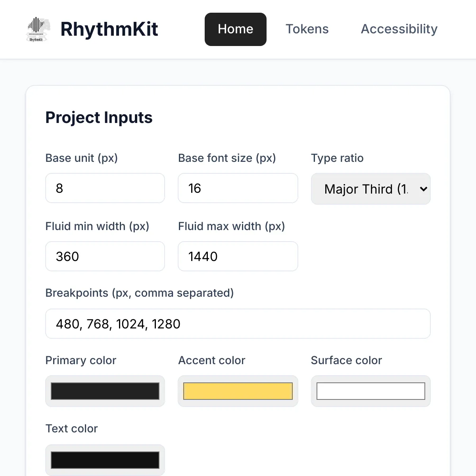
Task: Open the Accent color yellow swatch
Action: (238, 391)
